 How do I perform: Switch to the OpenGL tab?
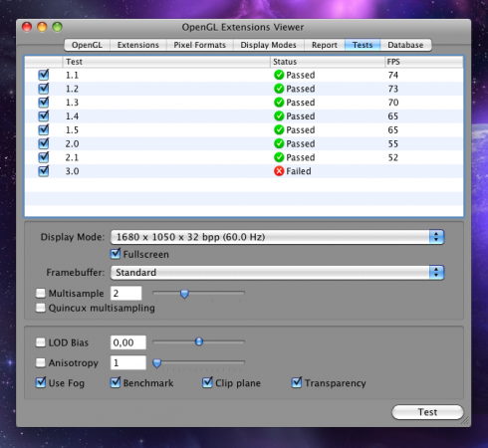(87, 45)
